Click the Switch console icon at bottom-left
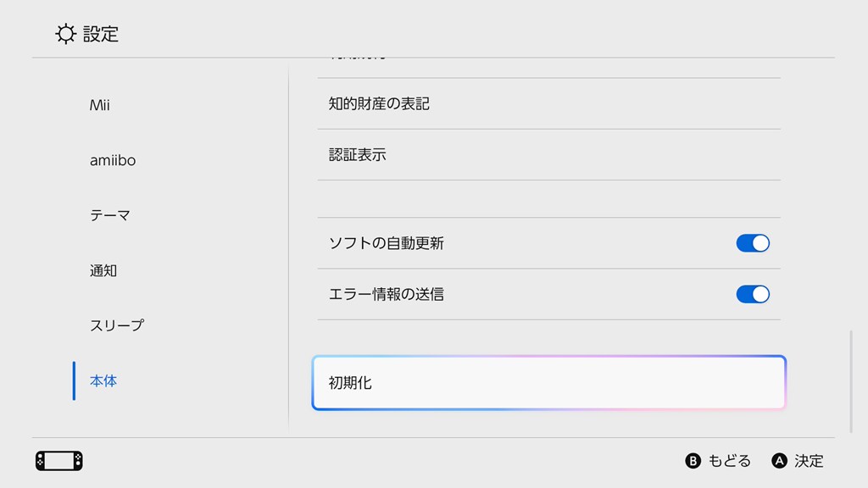Image resolution: width=868 pixels, height=488 pixels. tap(59, 461)
